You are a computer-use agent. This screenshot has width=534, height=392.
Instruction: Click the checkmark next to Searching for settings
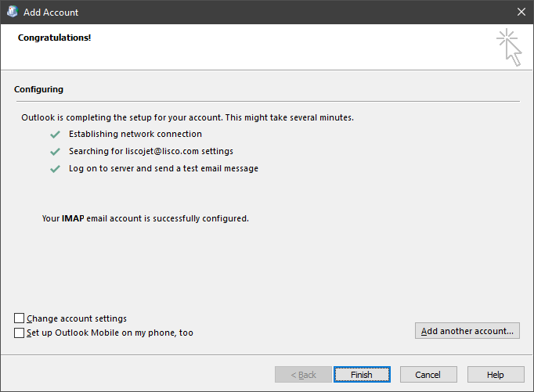(x=55, y=152)
